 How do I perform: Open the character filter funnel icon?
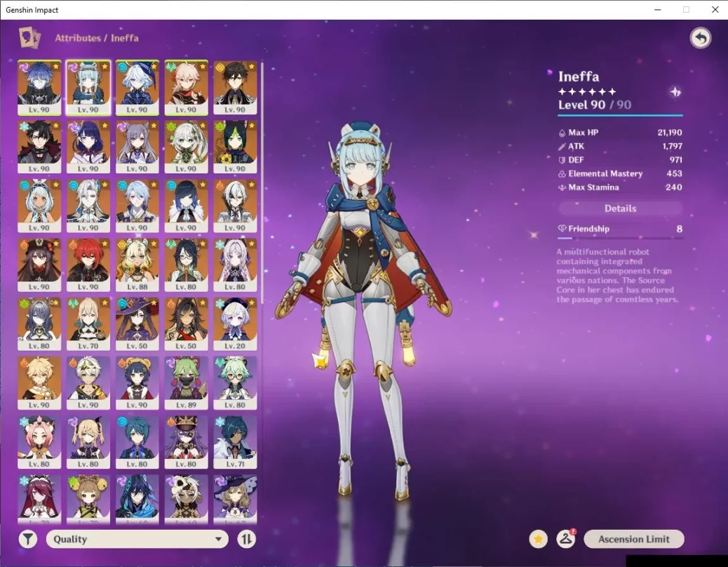[28, 539]
